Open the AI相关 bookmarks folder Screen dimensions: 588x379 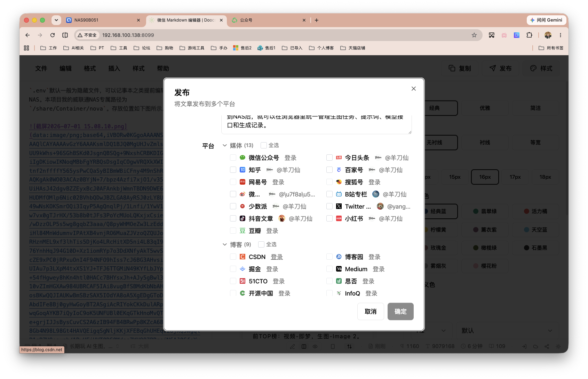click(73, 48)
